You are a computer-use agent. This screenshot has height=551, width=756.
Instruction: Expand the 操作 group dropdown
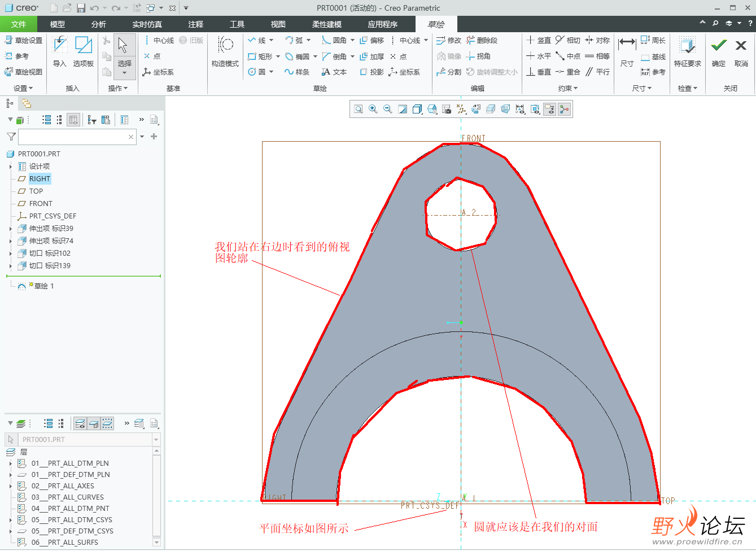[118, 89]
